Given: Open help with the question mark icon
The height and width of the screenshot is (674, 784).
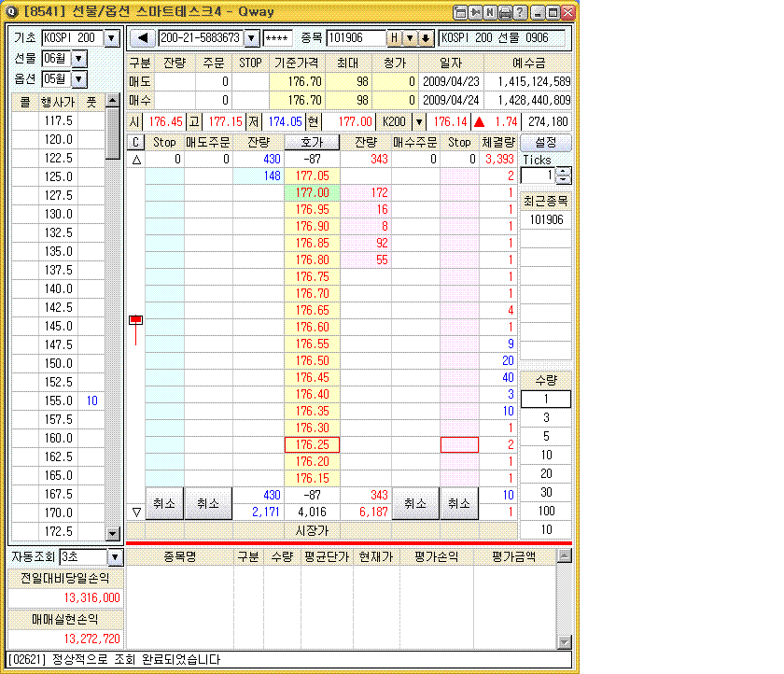Looking at the screenshot, I should coord(521,12).
